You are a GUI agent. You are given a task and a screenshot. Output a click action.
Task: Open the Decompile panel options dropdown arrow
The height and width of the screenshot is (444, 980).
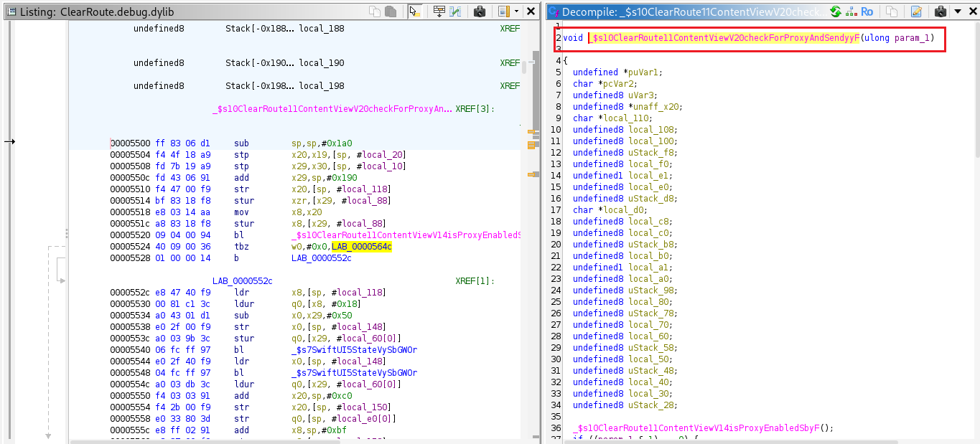pos(958,11)
